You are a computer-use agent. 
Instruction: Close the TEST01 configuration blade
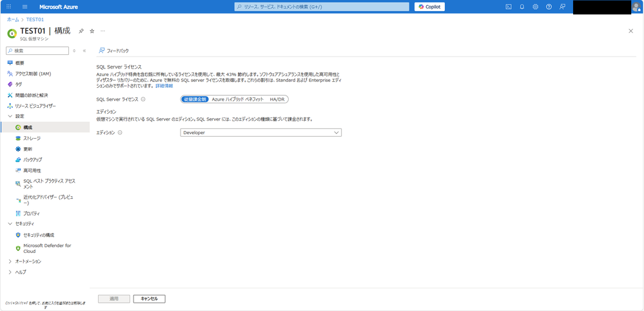click(631, 31)
